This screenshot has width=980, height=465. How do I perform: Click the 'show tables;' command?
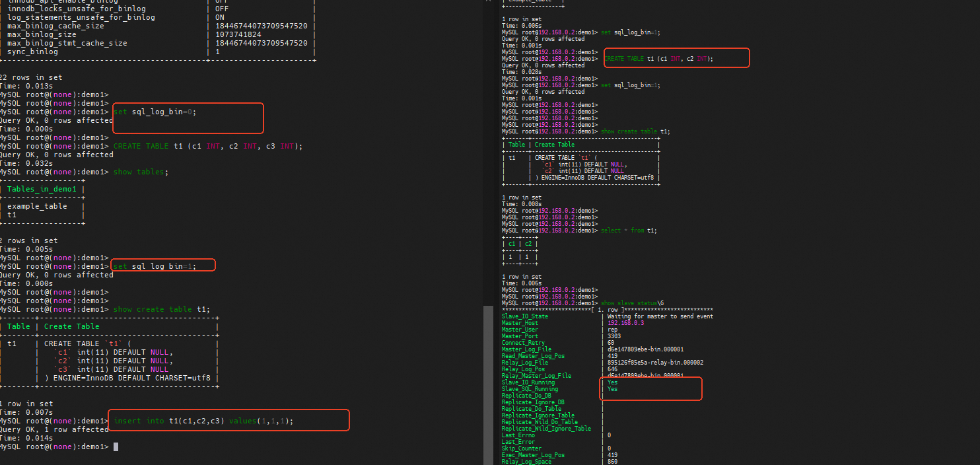[141, 172]
